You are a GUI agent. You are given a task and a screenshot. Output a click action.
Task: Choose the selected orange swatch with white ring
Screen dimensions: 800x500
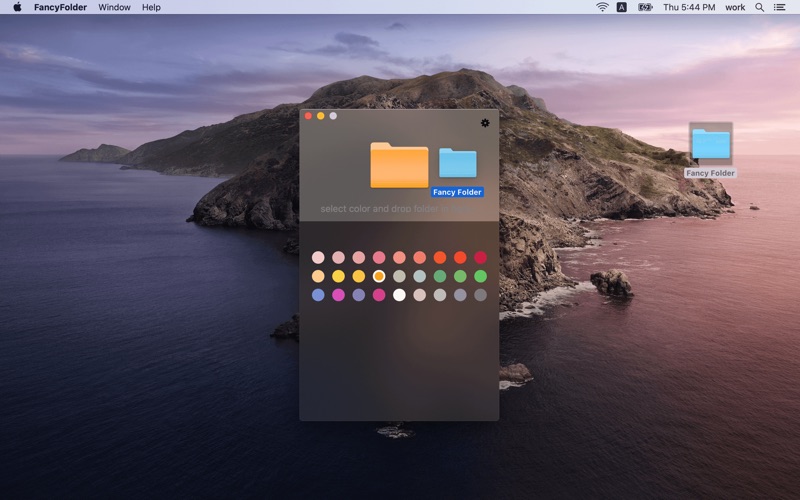click(379, 276)
